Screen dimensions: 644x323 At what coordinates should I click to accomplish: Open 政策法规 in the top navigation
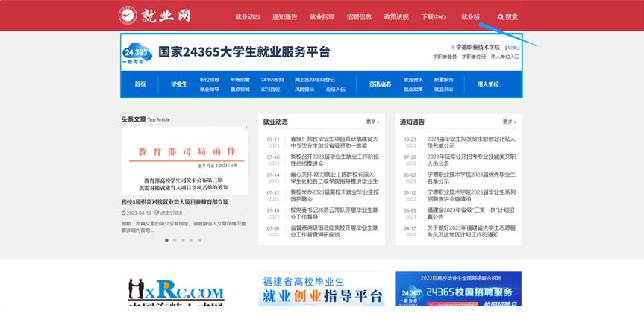(396, 17)
